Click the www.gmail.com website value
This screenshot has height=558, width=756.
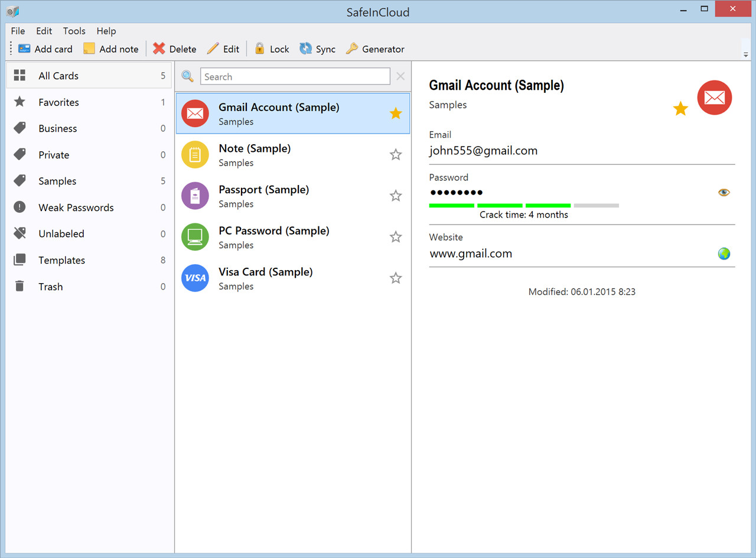coord(471,254)
